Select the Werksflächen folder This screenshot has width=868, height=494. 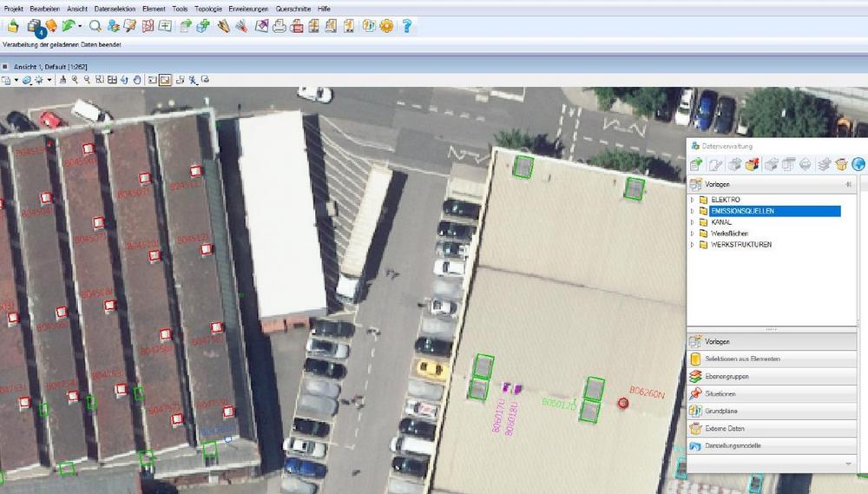(728, 234)
